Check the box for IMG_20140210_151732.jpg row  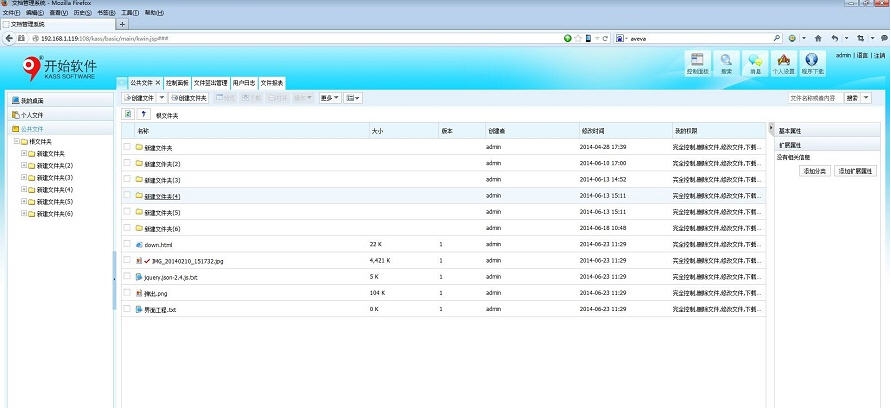click(x=127, y=260)
